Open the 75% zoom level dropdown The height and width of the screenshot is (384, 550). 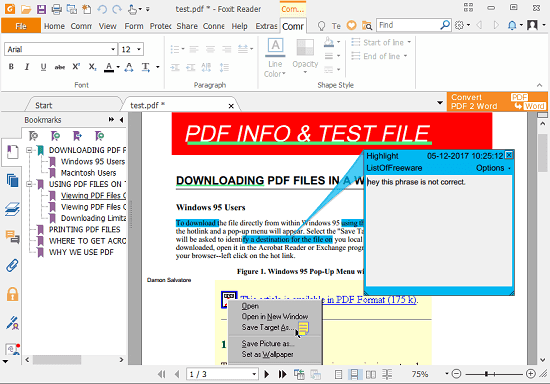pos(447,374)
